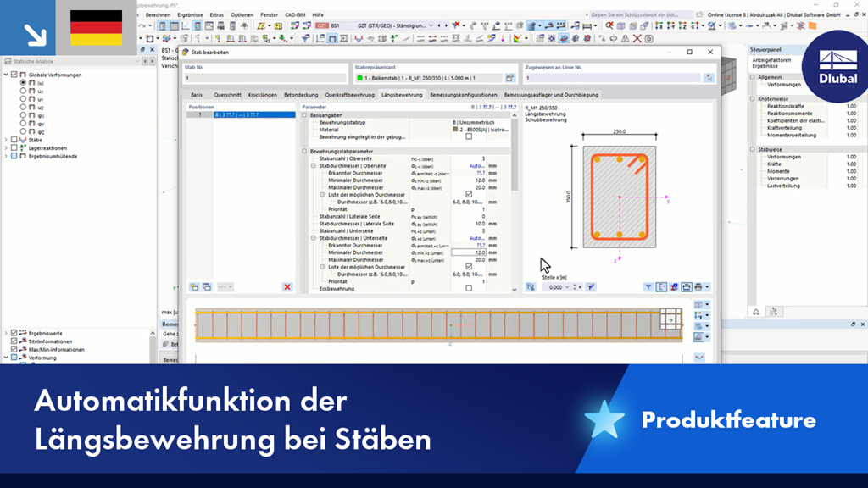Toggle Bewehrung eingelegt in der gebogenen checkbox
The width and height of the screenshot is (868, 488).
(x=469, y=136)
